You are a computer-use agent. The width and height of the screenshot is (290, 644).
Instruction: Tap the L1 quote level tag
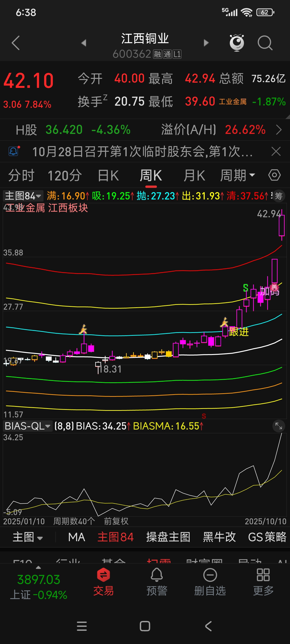[x=177, y=54]
